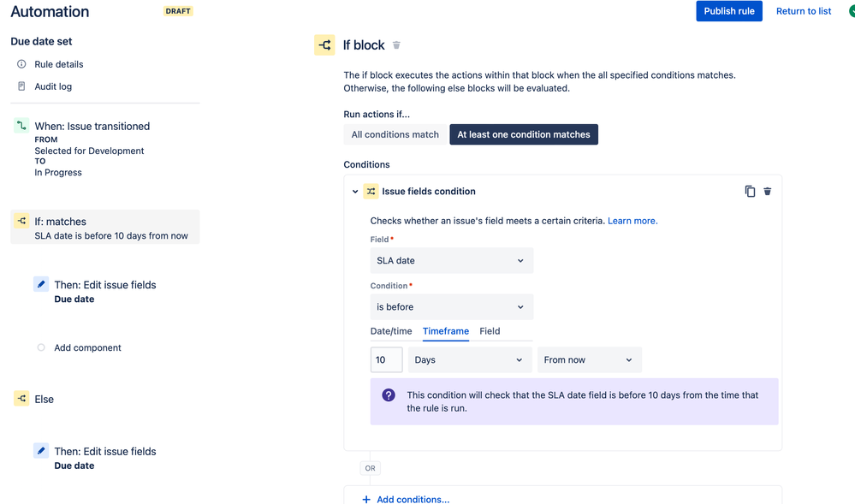The width and height of the screenshot is (855, 504).
Task: Click the purple help question mark icon
Action: (x=389, y=395)
